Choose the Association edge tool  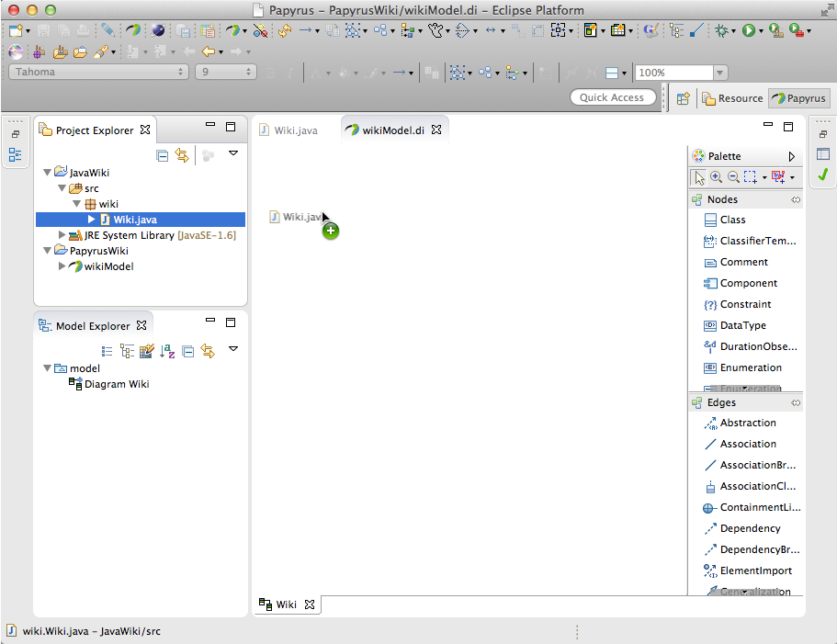(747, 444)
